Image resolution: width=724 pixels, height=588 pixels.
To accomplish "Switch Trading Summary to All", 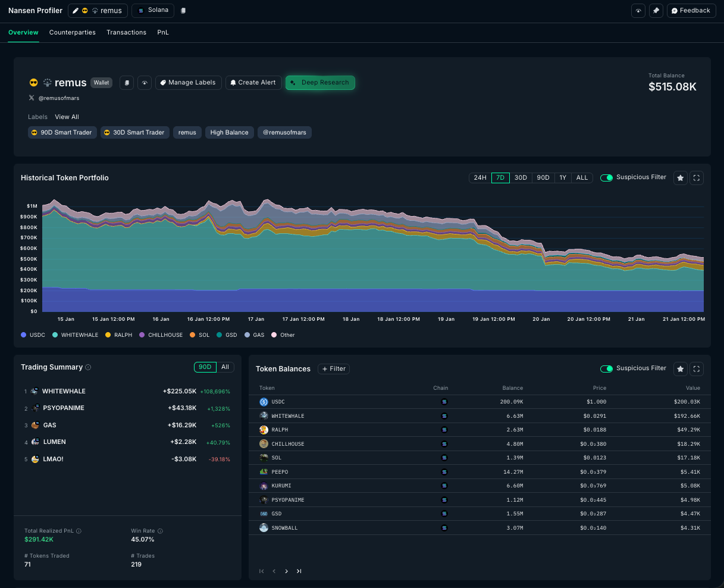I will [225, 367].
